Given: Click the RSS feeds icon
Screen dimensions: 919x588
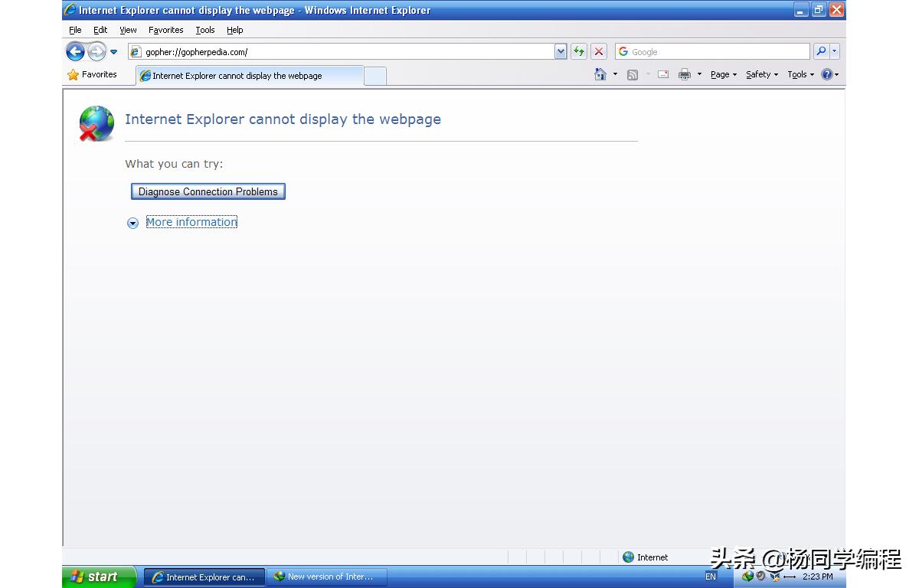Looking at the screenshot, I should click(x=633, y=74).
